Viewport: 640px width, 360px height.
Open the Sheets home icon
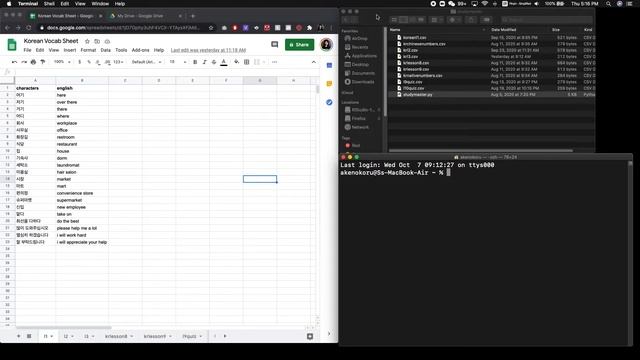pos(12,44)
